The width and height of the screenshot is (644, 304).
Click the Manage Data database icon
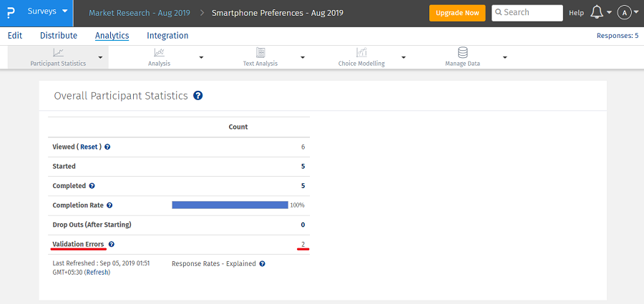(462, 52)
